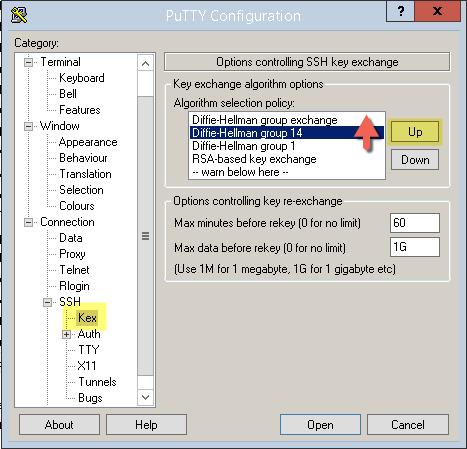The width and height of the screenshot is (467, 449).
Task: Select Diffie-Hellman group 14 entry
Action: [x=287, y=133]
